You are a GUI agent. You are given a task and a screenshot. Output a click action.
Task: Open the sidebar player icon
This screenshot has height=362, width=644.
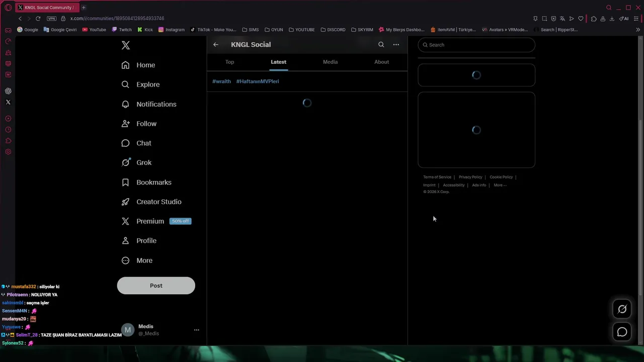pos(8,119)
